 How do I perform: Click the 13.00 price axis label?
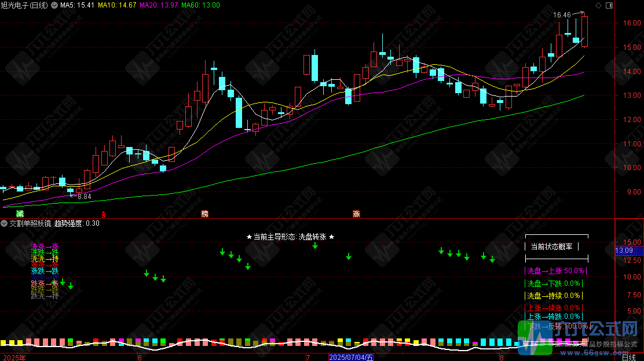(631, 95)
